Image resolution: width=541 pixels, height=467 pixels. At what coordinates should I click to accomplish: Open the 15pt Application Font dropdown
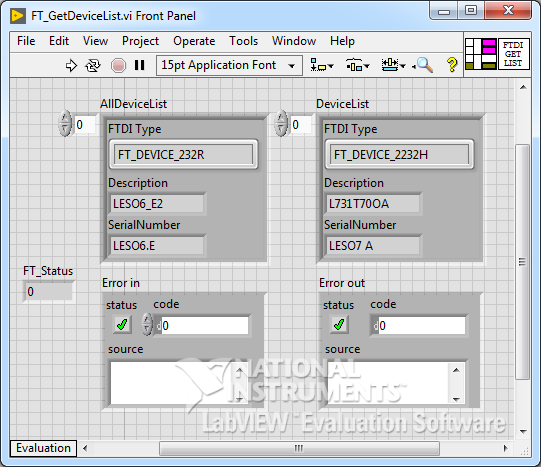click(229, 65)
